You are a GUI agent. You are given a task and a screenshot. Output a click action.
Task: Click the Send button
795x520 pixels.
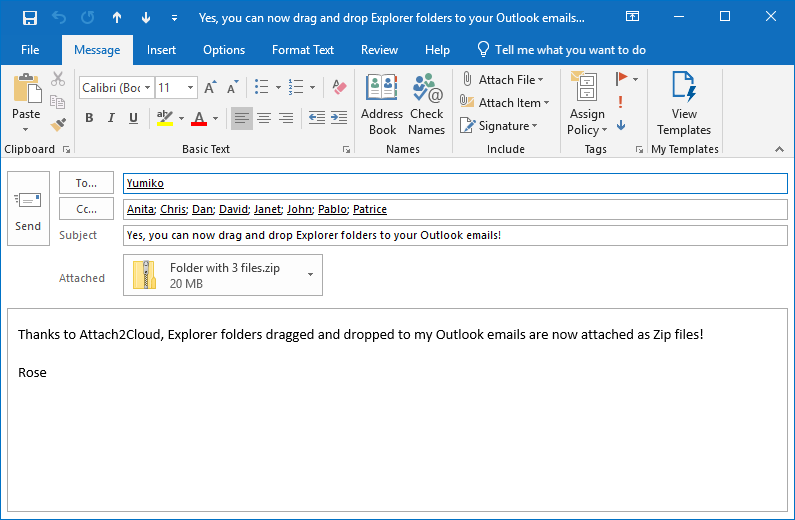pyautogui.click(x=28, y=209)
